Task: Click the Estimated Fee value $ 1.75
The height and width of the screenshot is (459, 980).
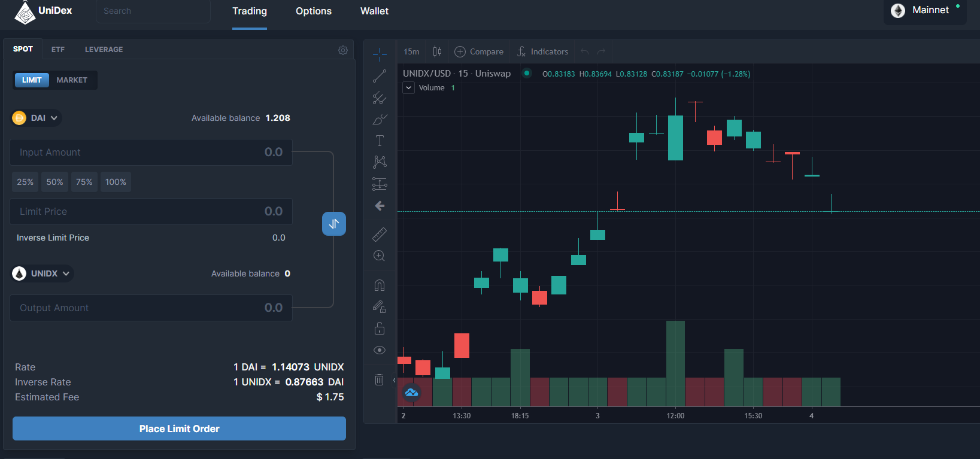Action: [x=330, y=397]
